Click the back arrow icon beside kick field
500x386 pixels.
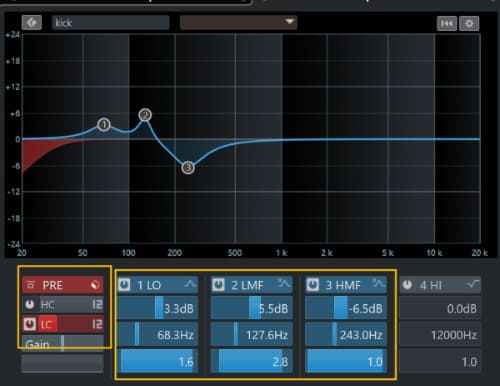click(x=32, y=23)
